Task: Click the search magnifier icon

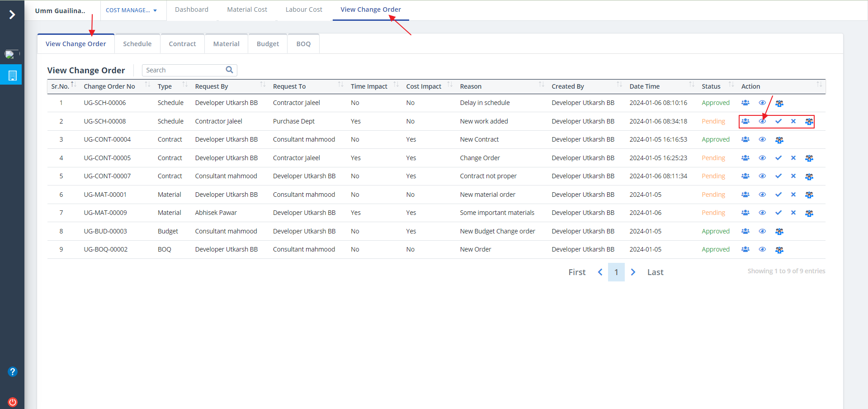Action: (229, 70)
